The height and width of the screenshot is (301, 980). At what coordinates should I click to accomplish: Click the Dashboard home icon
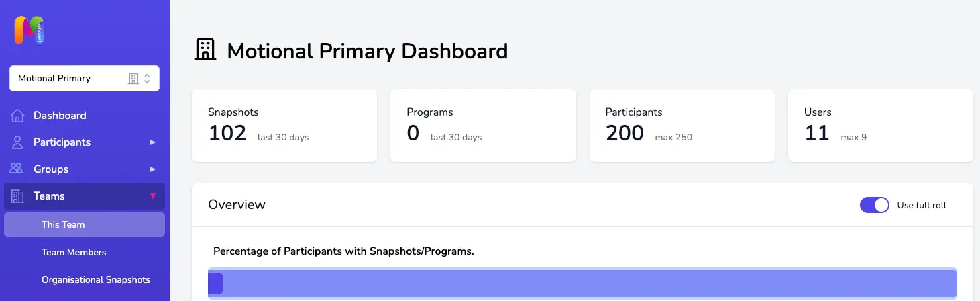18,116
